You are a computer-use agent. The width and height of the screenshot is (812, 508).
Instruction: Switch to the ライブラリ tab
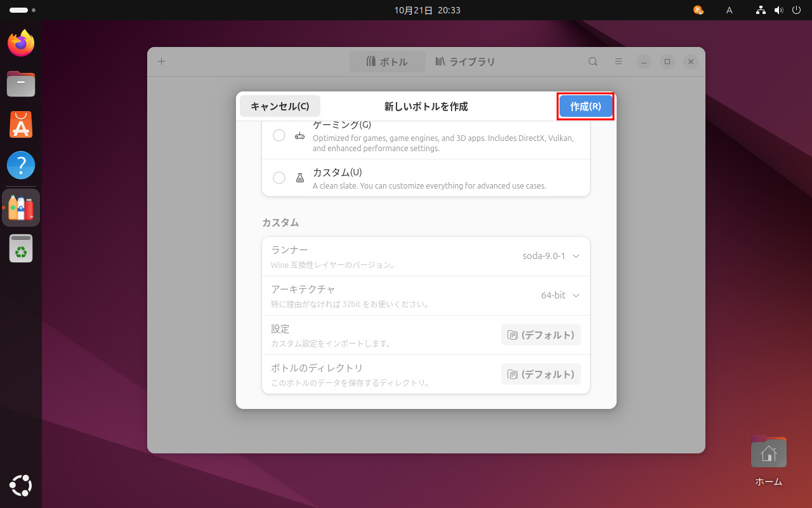point(465,61)
